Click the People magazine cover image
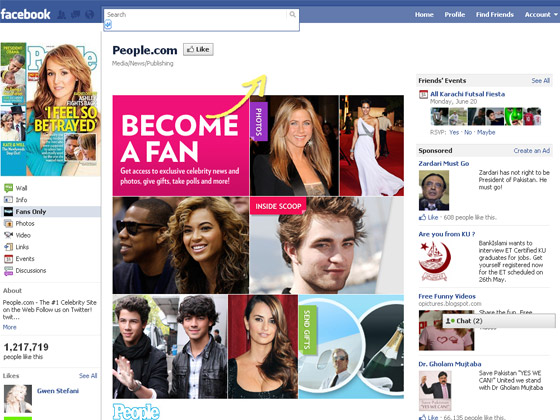This screenshot has height=420, width=560. [50, 109]
